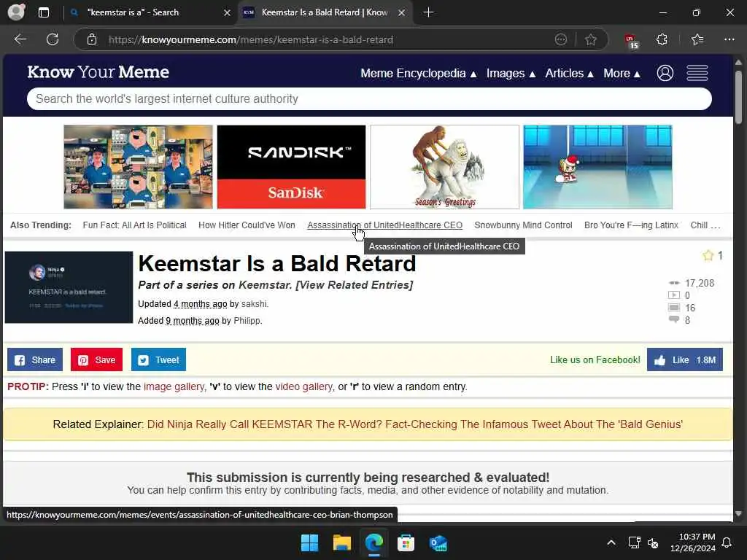
Task: Open editor sakshi's profile link
Action: pos(254,304)
